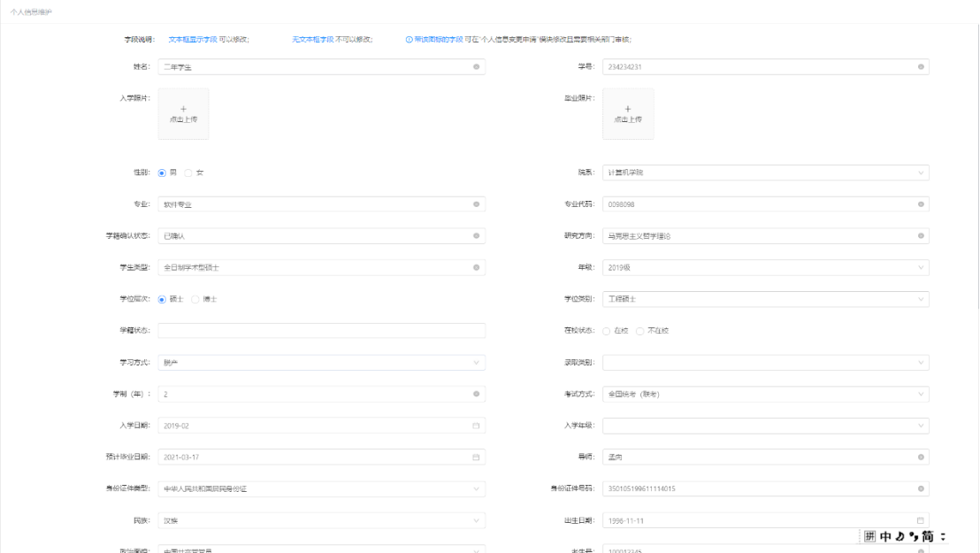
Task: Toggle the IME half/full-width moon icon
Action: [x=900, y=536]
